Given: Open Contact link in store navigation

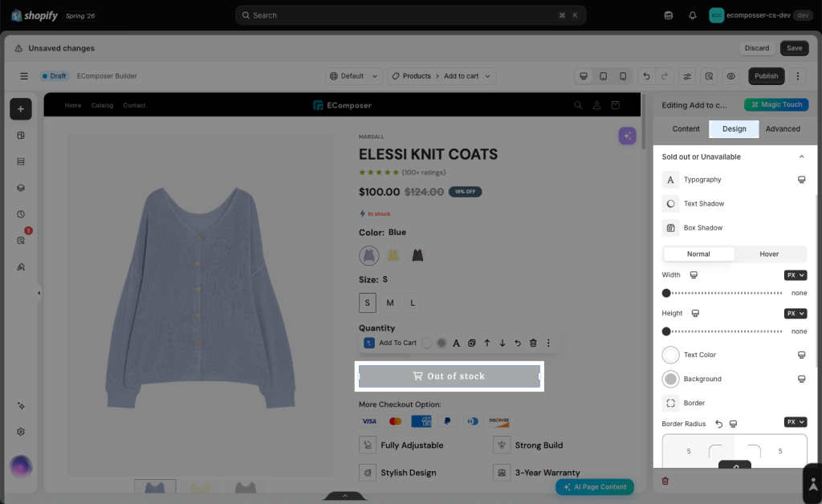Looking at the screenshot, I should pos(134,105).
